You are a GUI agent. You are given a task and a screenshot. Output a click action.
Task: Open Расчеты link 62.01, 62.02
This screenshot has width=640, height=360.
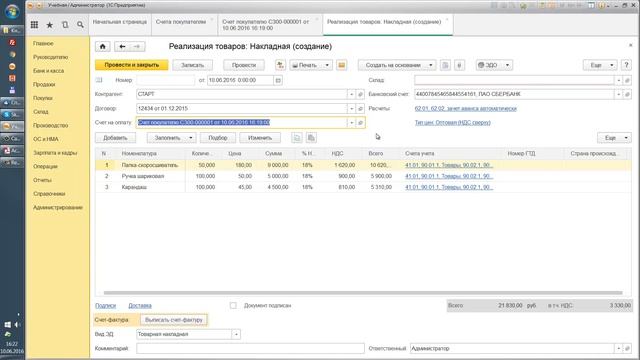[x=466, y=109]
